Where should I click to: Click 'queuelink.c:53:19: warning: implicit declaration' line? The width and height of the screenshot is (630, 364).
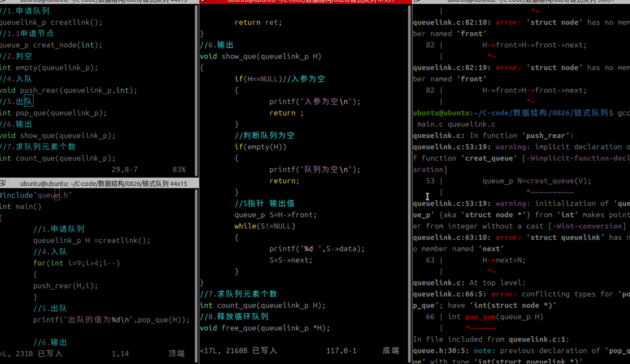521,147
